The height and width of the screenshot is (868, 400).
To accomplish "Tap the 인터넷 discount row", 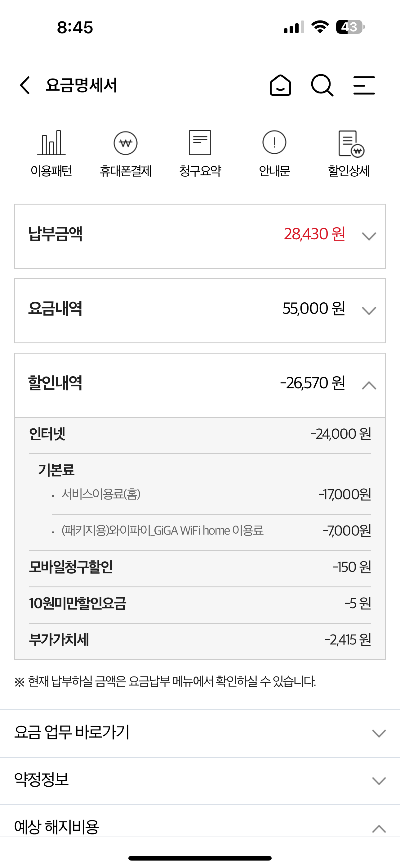I will click(200, 434).
